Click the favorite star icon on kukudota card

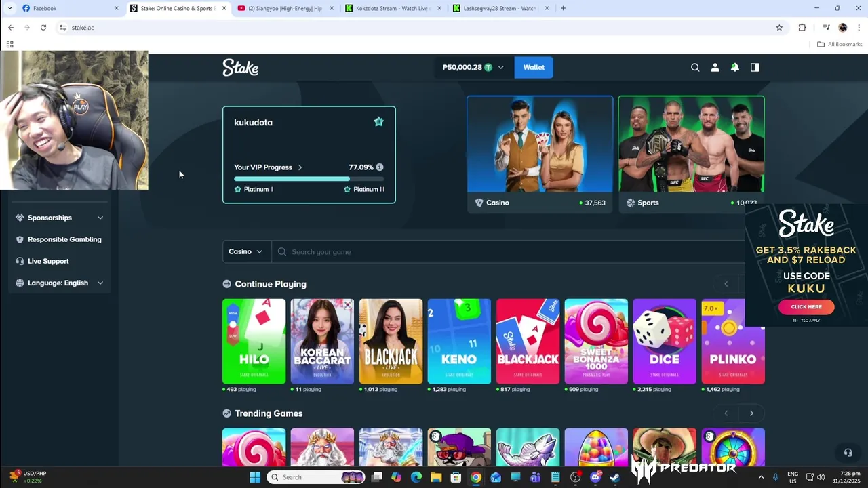coord(379,122)
